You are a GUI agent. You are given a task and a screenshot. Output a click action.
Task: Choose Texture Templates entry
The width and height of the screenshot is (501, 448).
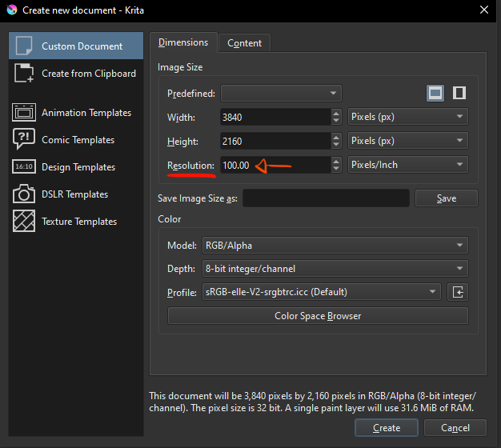click(x=76, y=221)
